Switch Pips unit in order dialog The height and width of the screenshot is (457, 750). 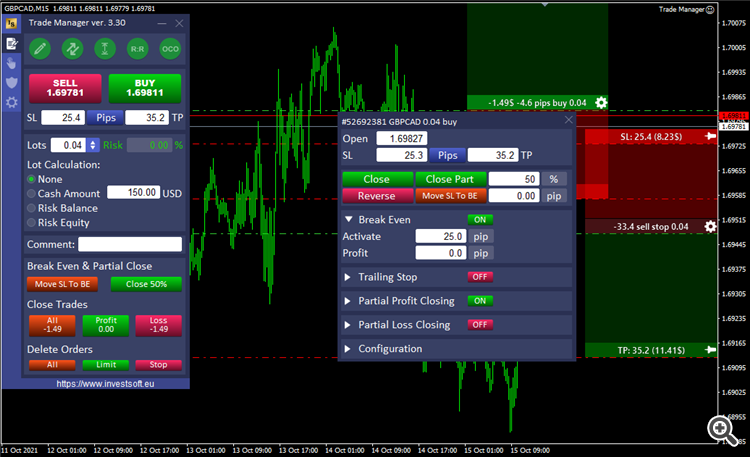point(447,155)
